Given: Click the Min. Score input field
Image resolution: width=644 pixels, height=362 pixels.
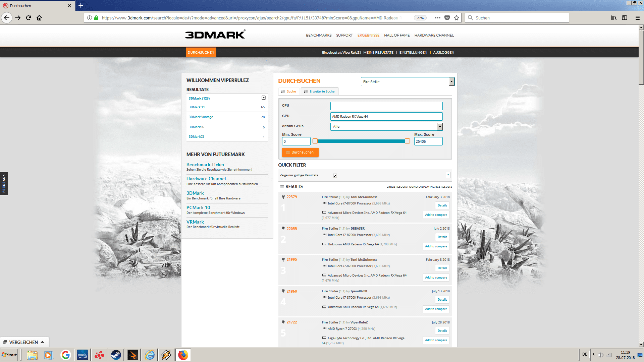Looking at the screenshot, I should (x=296, y=141).
